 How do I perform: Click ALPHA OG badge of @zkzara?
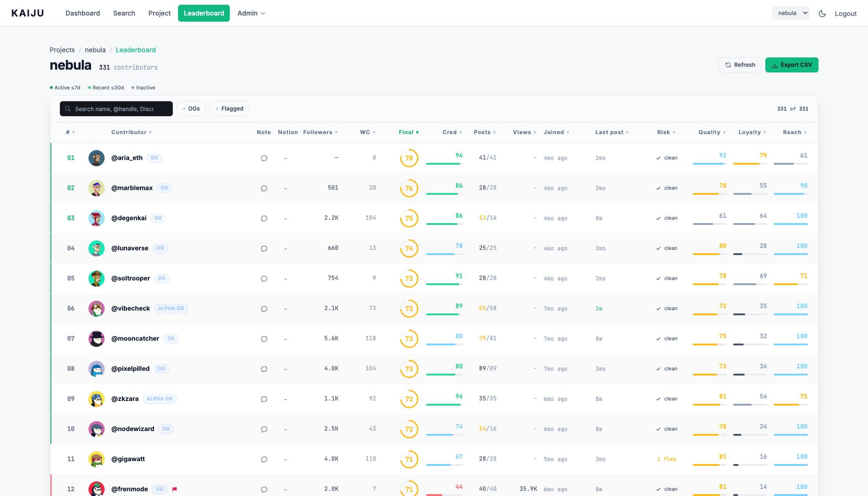160,399
